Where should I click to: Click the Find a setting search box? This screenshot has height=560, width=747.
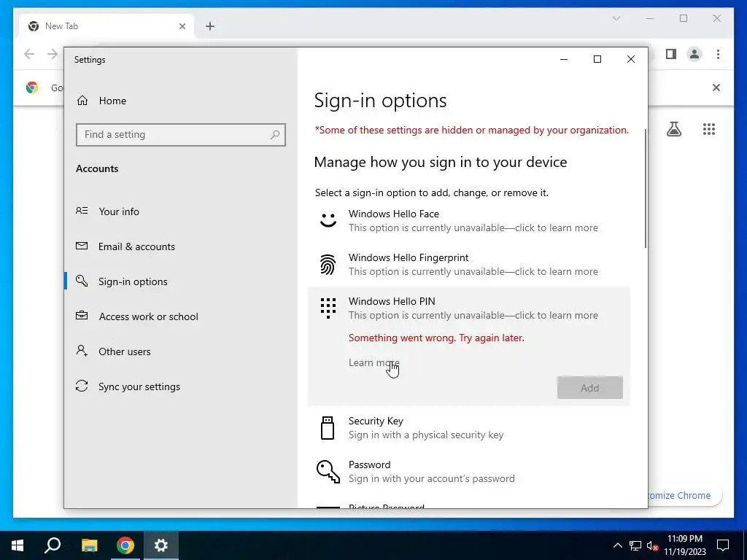(181, 135)
